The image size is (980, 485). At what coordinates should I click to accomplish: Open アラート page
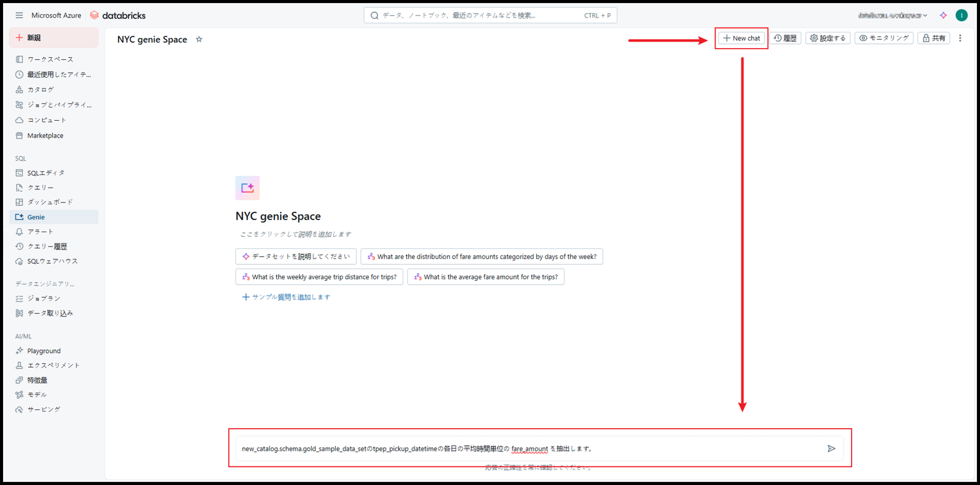point(53,232)
